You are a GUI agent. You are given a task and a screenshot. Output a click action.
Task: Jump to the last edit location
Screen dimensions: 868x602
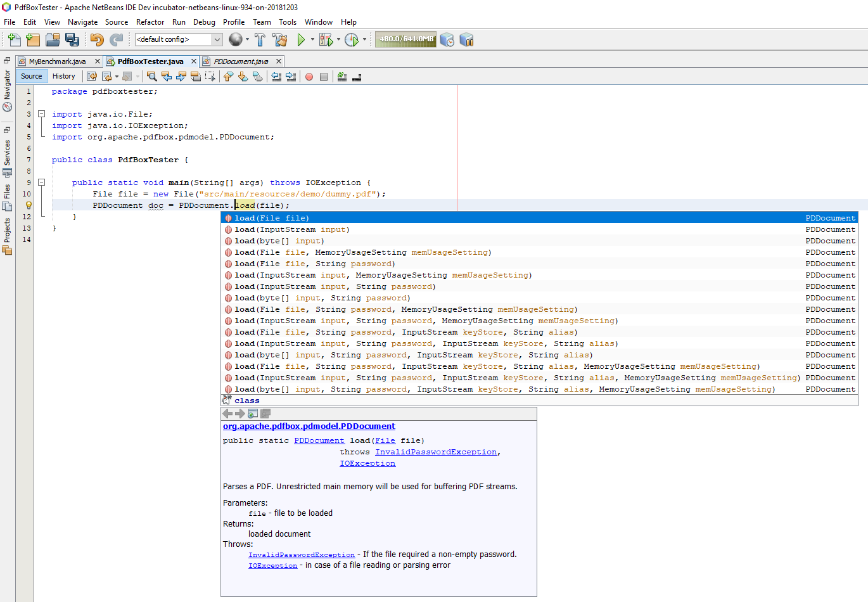click(x=92, y=76)
